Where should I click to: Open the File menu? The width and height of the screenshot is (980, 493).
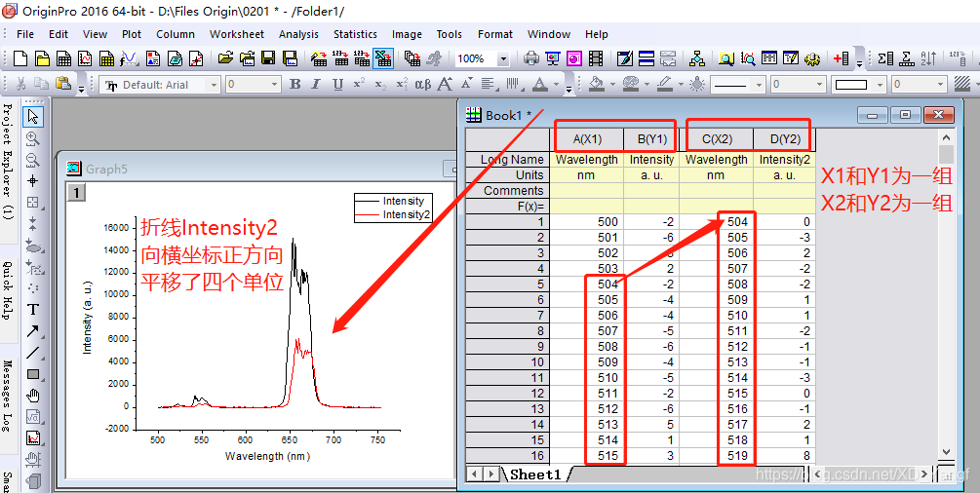pyautogui.click(x=25, y=34)
